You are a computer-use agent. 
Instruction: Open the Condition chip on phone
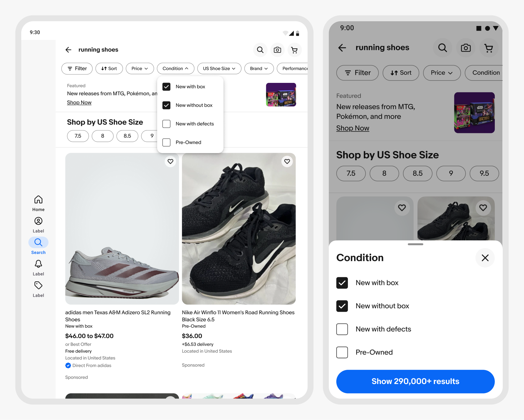(x=484, y=73)
